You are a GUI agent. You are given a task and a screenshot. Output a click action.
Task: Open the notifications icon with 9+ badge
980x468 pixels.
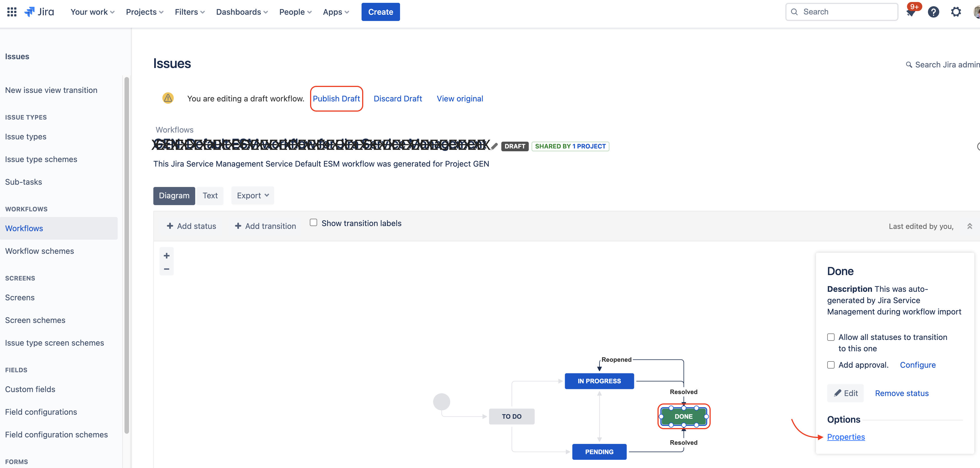(910, 12)
